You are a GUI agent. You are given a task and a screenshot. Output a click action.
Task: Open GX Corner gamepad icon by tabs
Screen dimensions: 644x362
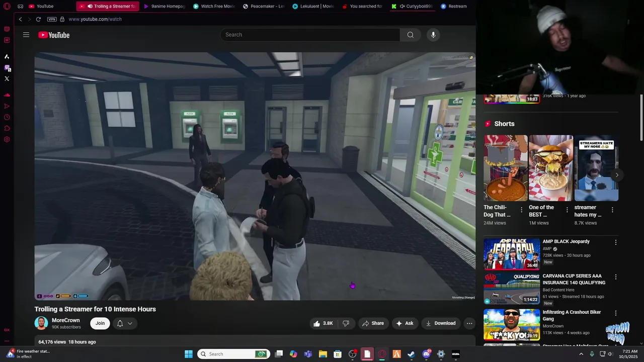click(20, 7)
